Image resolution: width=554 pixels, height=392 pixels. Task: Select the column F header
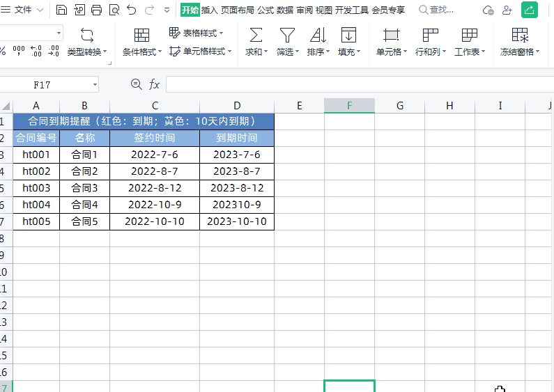click(349, 106)
